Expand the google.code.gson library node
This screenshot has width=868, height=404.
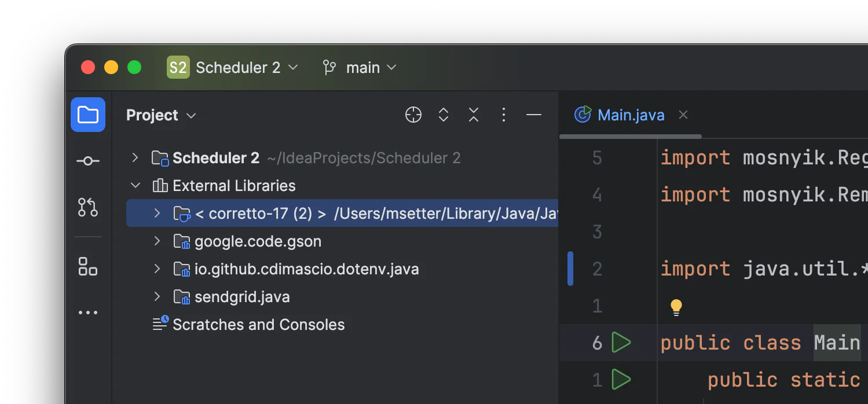pos(157,241)
